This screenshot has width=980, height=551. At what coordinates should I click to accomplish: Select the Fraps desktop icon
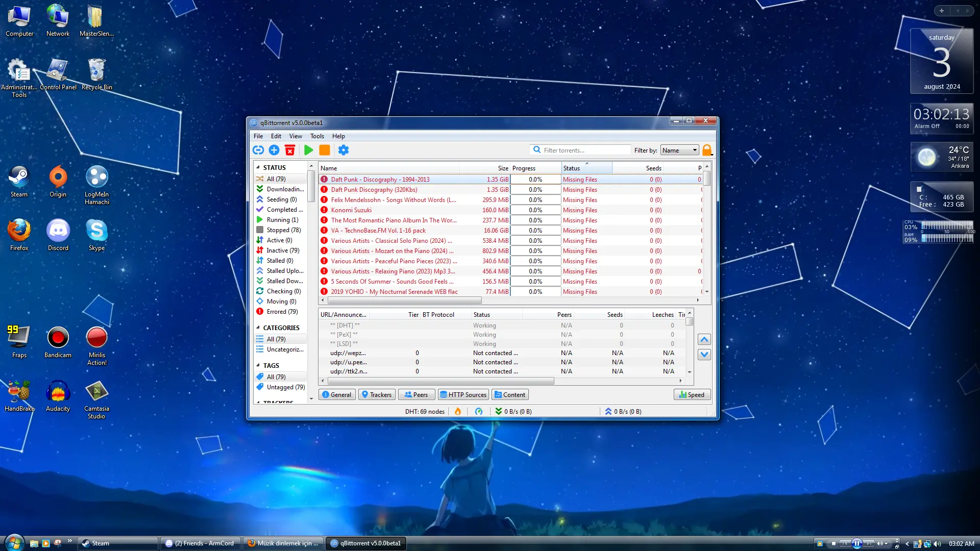pos(19,342)
